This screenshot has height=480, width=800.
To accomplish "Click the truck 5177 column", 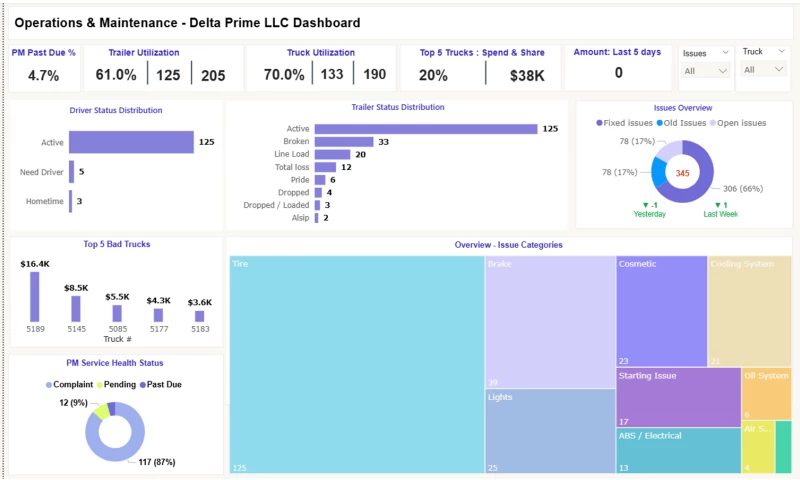I will pyautogui.click(x=158, y=315).
